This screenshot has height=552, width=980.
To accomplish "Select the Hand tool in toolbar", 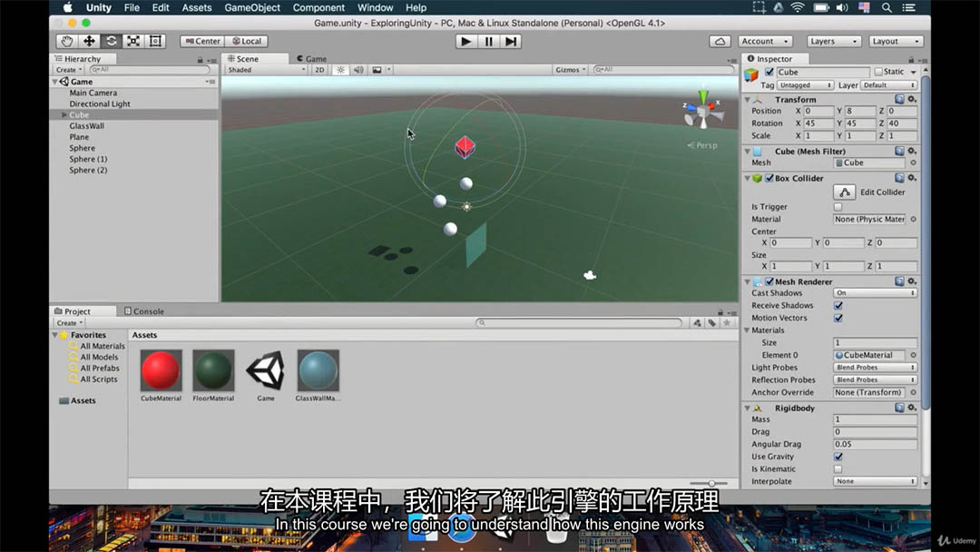I will coord(67,41).
